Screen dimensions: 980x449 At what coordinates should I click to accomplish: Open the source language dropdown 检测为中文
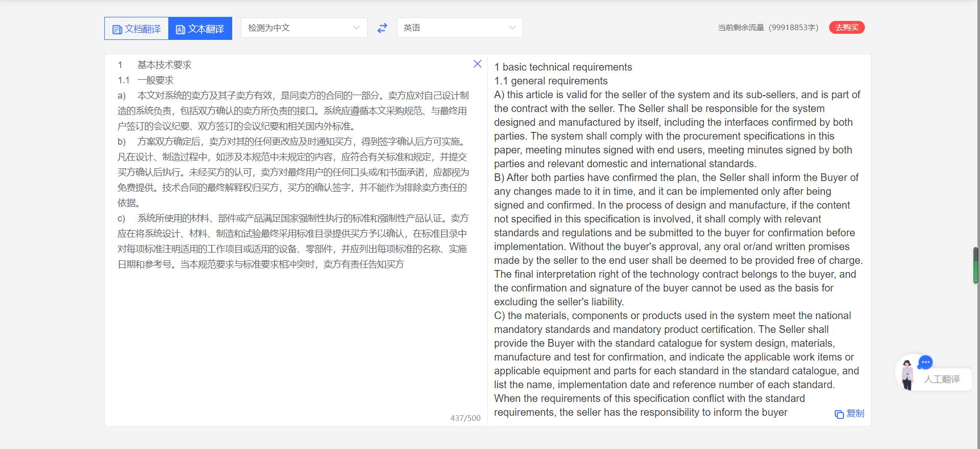pyautogui.click(x=304, y=28)
